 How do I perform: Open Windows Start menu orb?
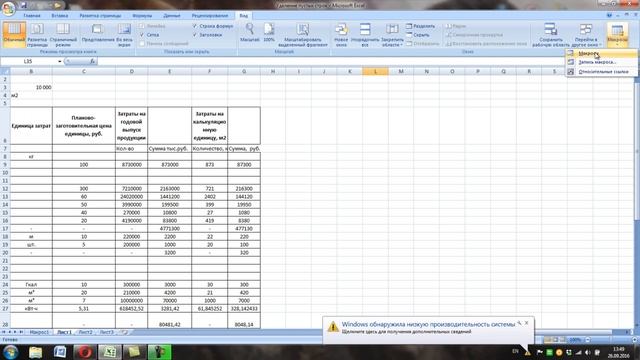[11, 352]
